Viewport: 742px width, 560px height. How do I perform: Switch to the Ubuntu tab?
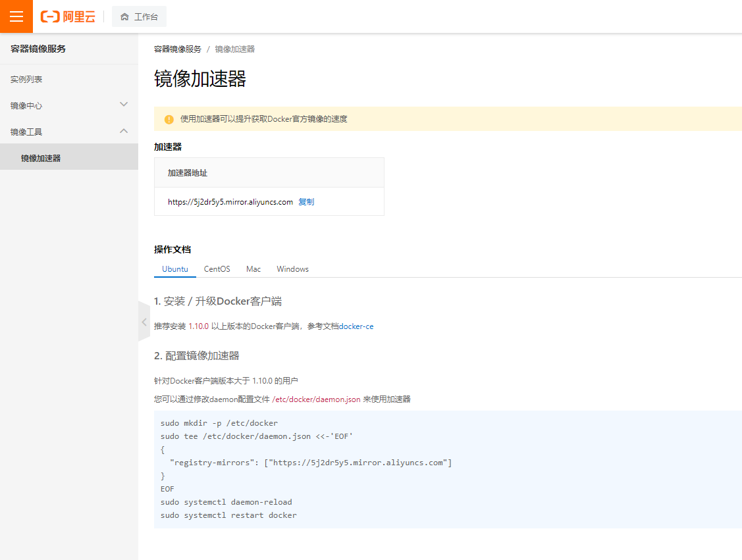point(175,268)
